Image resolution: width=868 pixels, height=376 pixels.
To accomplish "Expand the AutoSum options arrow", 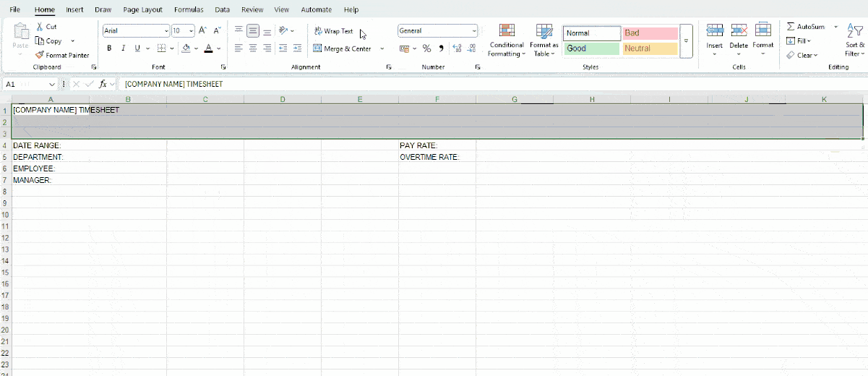I will point(836,27).
